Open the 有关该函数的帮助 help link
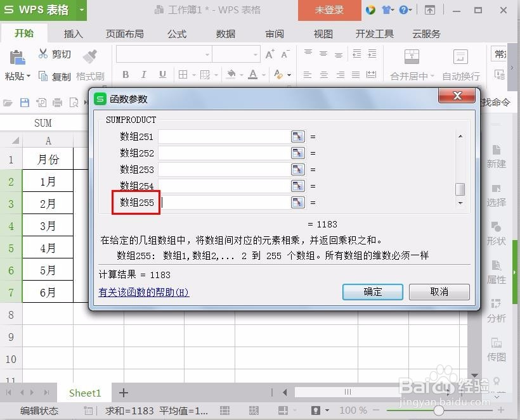Screen dimensions: 520x420 143,292
